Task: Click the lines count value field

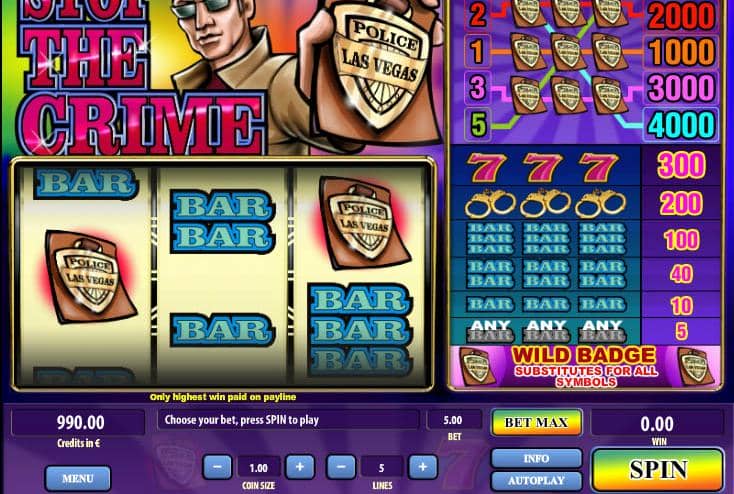Action: [x=382, y=467]
